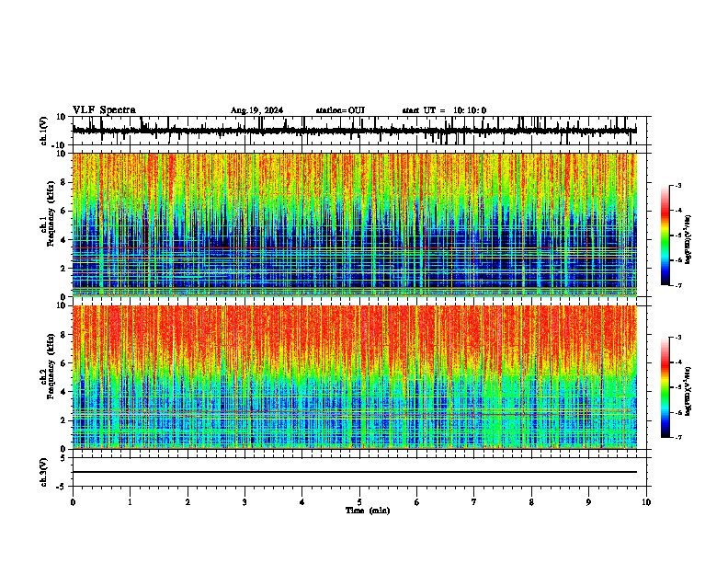Click the '-3' label on ch.2 color scale
This screenshot has height=563, width=728.
pos(677,338)
